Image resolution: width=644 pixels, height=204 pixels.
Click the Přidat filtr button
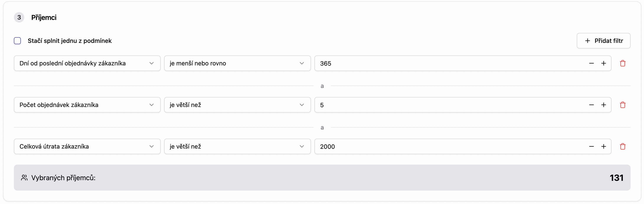click(603, 41)
